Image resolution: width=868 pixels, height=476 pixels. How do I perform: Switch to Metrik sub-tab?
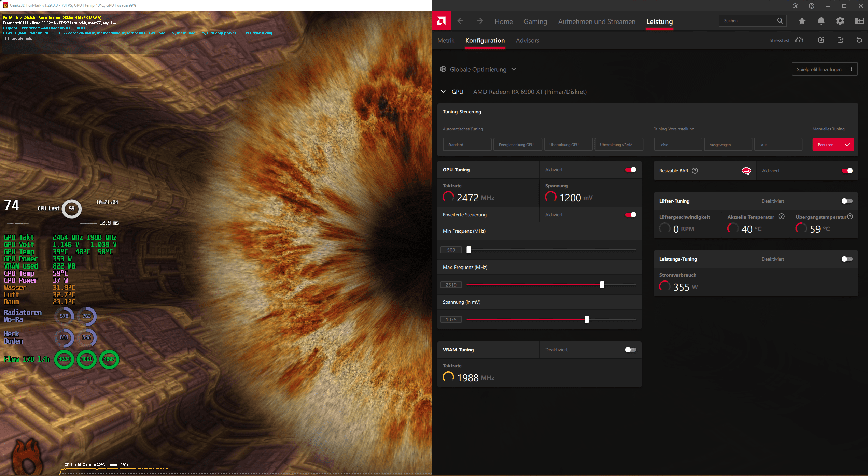pyautogui.click(x=446, y=40)
